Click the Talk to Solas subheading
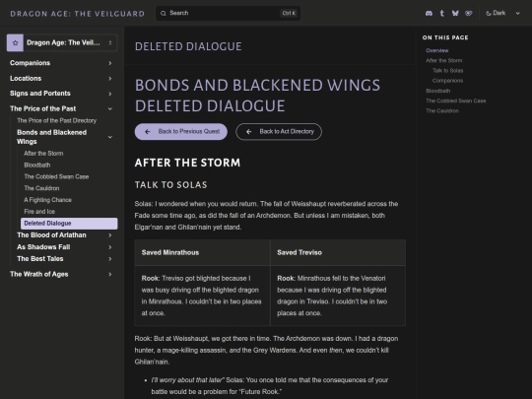Image resolution: width=532 pixels, height=399 pixels. [x=170, y=185]
